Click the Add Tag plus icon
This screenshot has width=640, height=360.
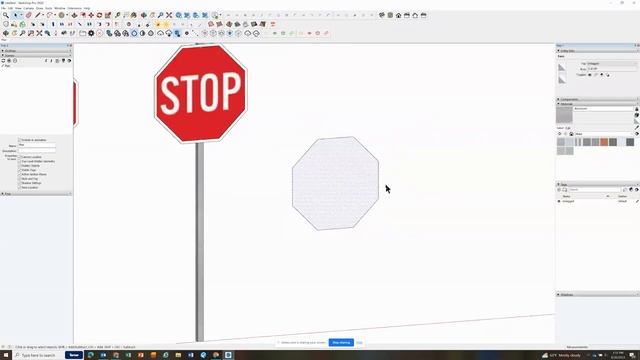click(559, 189)
